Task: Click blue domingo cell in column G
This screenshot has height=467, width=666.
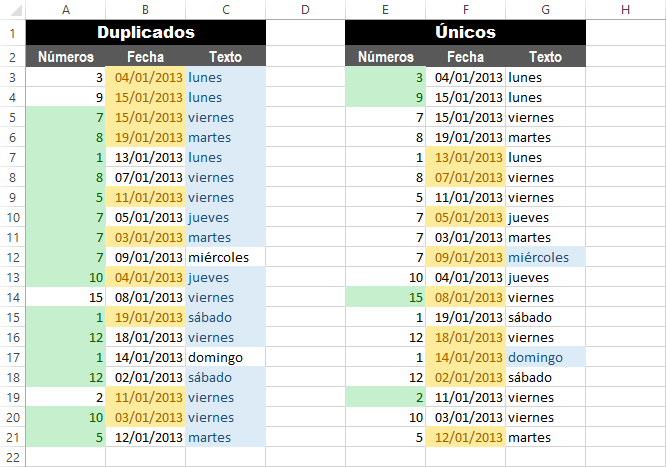Action: tap(545, 357)
